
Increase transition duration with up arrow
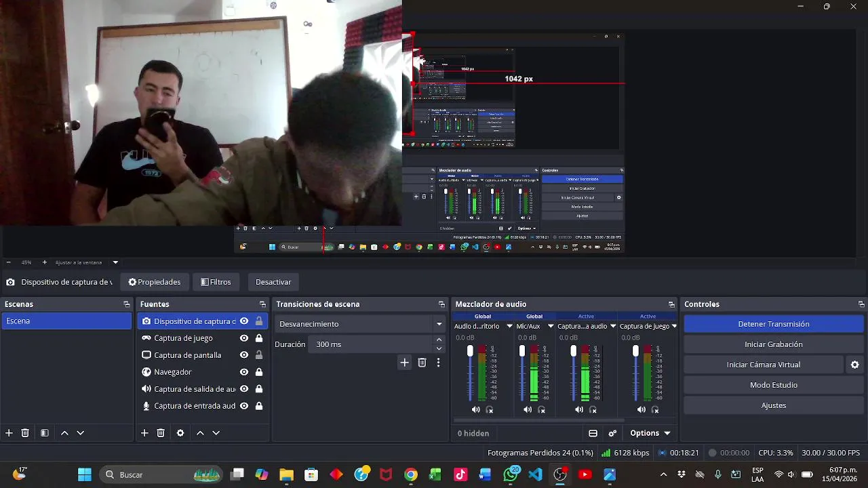[439, 340]
